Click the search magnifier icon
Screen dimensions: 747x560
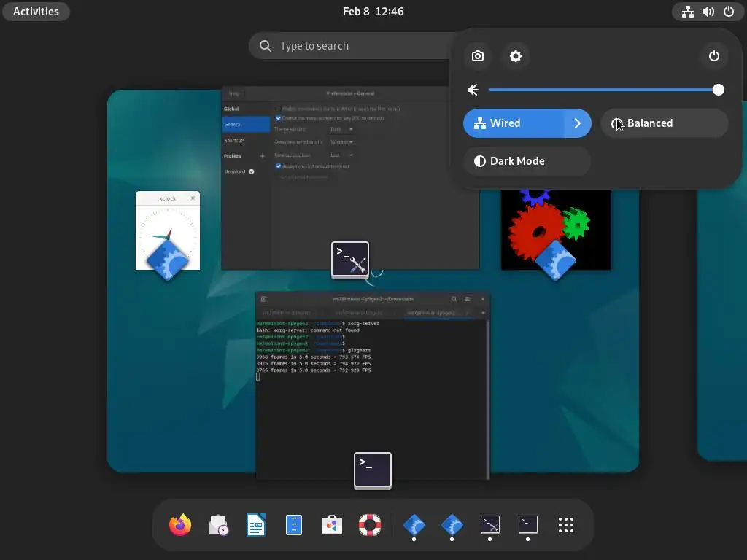point(266,46)
